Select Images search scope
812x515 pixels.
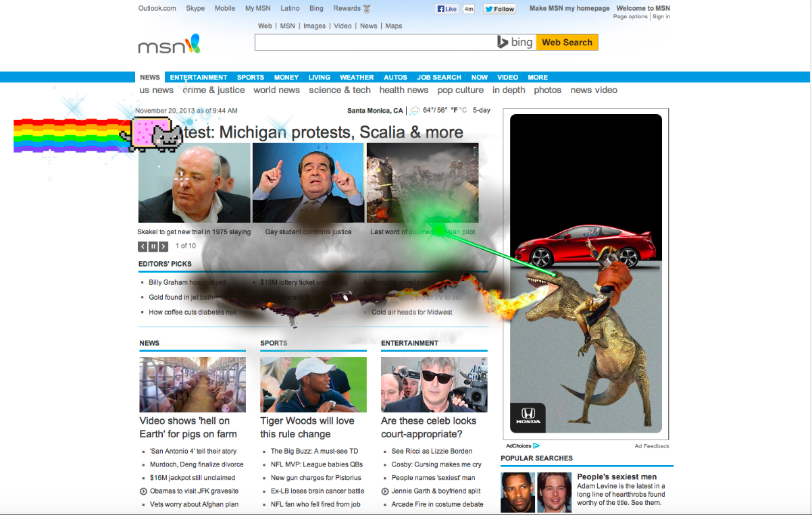click(314, 26)
